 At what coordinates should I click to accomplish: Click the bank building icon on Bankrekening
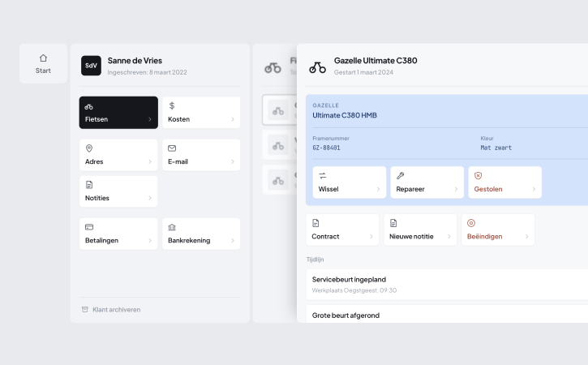coord(172,227)
